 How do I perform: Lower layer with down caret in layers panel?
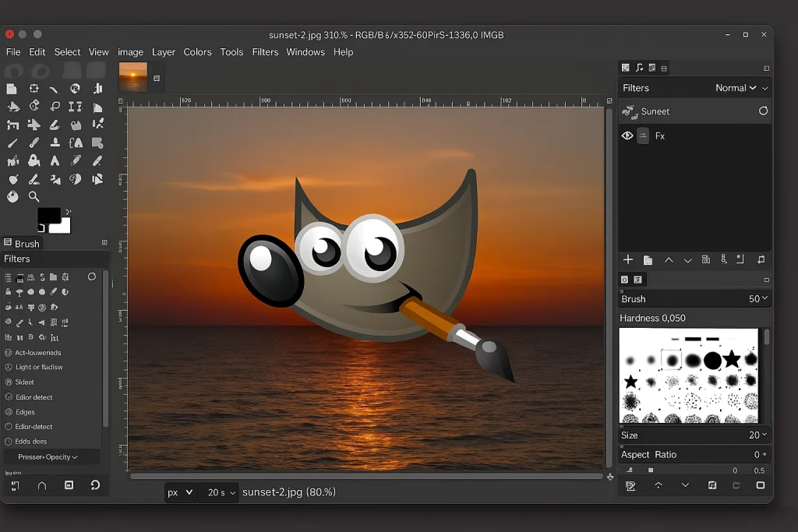pos(687,260)
